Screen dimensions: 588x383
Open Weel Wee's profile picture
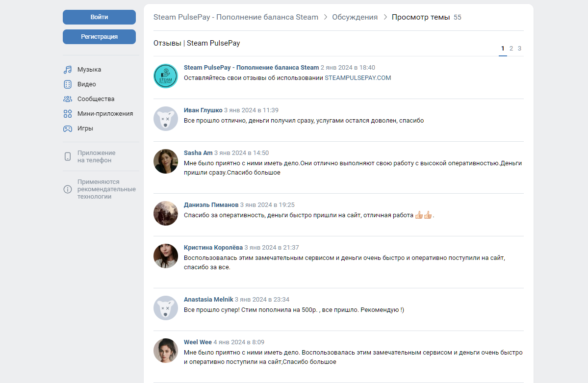[166, 351]
